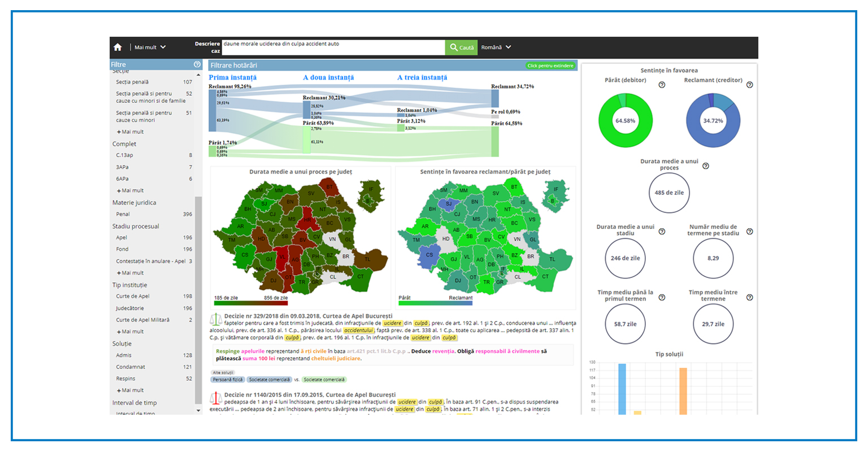This screenshot has height=452, width=868.
Task: Open the Română language dropdown
Action: (496, 47)
